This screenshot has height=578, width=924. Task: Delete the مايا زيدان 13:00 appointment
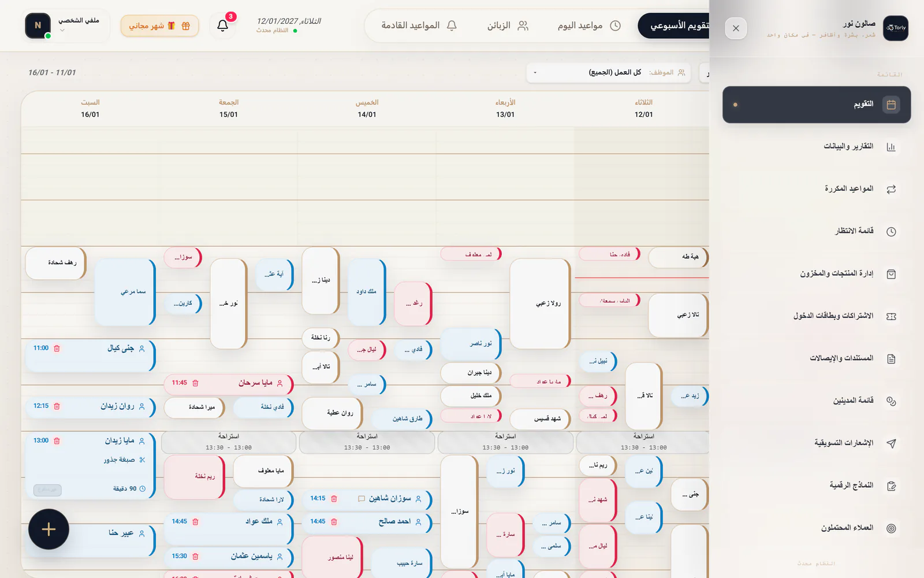[57, 441]
